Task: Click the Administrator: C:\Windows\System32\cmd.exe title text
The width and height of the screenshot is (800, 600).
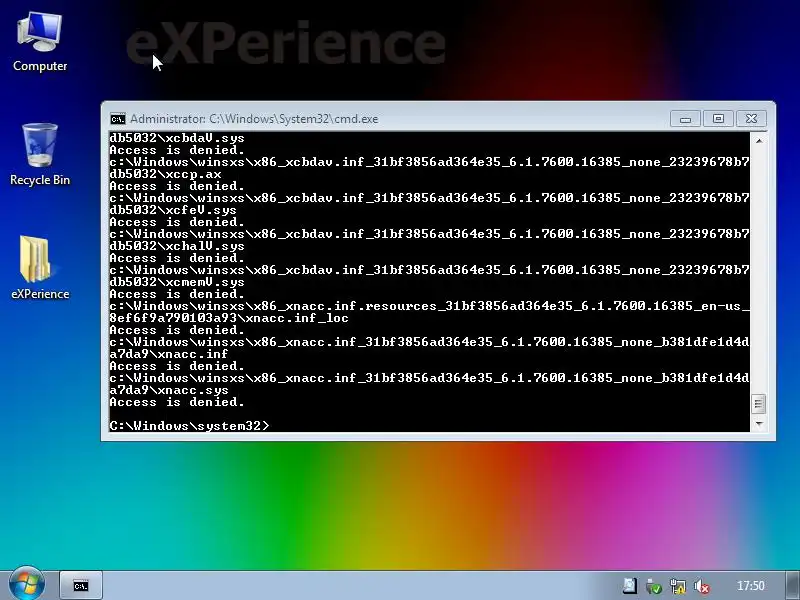Action: point(254,119)
